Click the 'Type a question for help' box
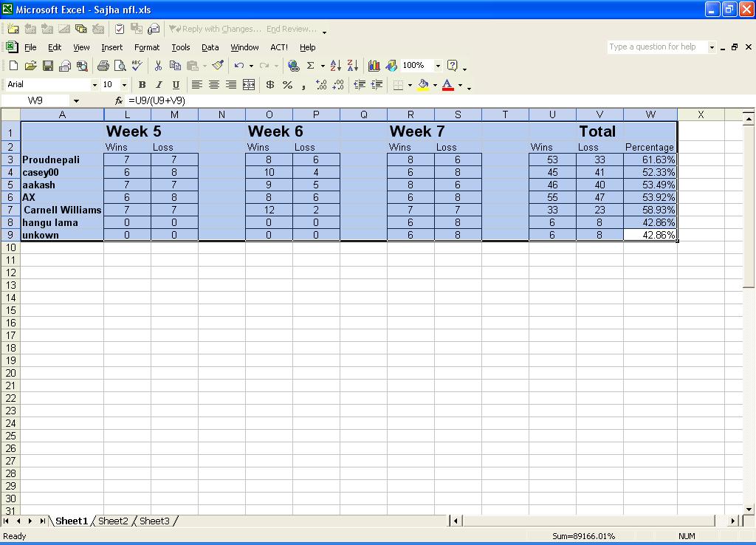The height and width of the screenshot is (545, 756). pos(656,47)
